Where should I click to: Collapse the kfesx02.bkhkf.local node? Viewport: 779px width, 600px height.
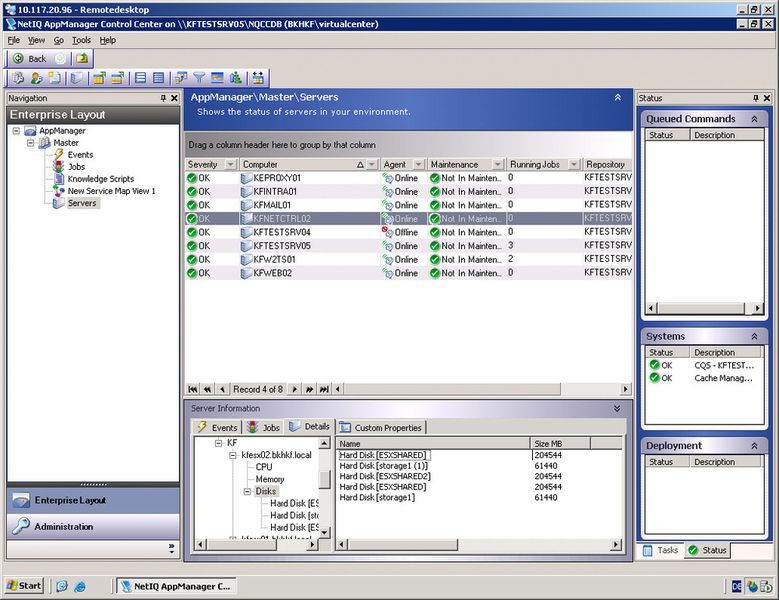tap(233, 455)
